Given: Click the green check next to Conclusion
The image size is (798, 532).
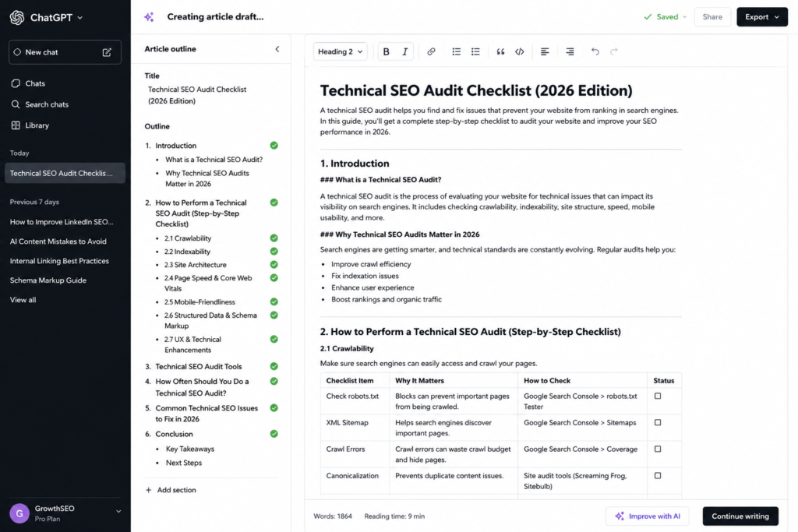Looking at the screenshot, I should point(274,434).
